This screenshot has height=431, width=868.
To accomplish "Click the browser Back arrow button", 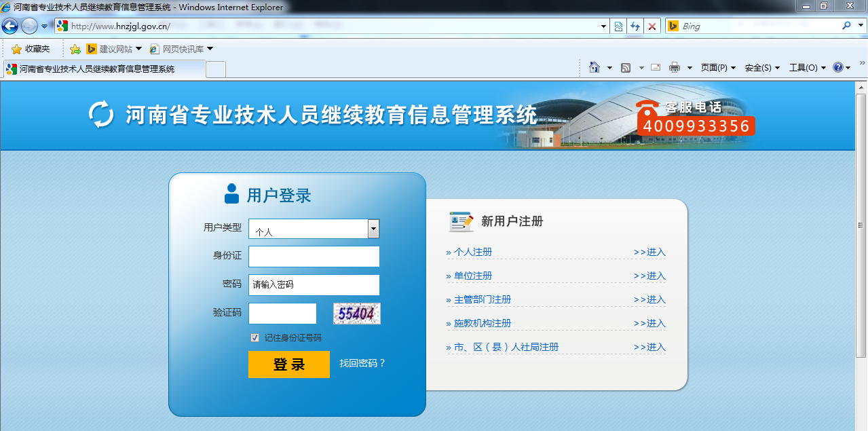I will tap(10, 26).
